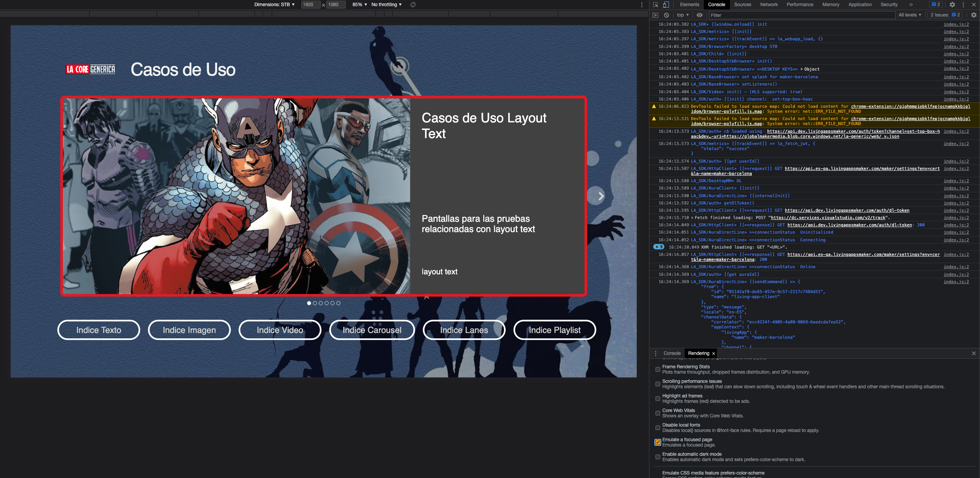Click the Indice Video button
The width and height of the screenshot is (980, 478).
tap(280, 330)
